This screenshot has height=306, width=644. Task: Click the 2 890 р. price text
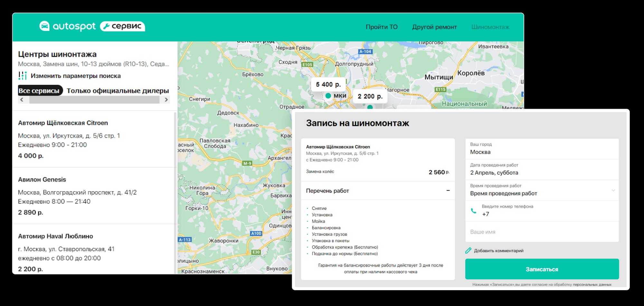[x=31, y=212]
